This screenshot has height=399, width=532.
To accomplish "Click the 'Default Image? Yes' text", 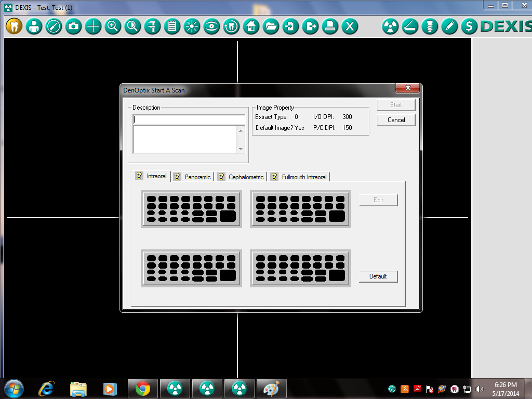I will [x=280, y=128].
